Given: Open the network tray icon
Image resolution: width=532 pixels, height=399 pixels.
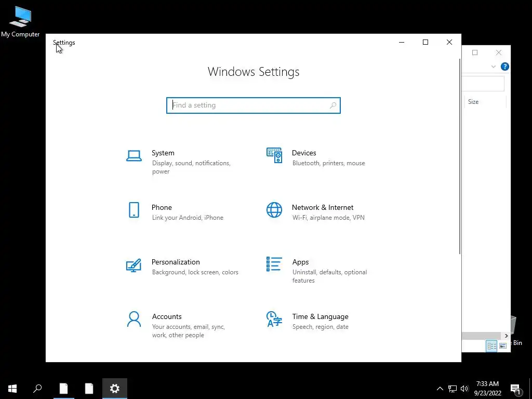Looking at the screenshot, I should 453,389.
